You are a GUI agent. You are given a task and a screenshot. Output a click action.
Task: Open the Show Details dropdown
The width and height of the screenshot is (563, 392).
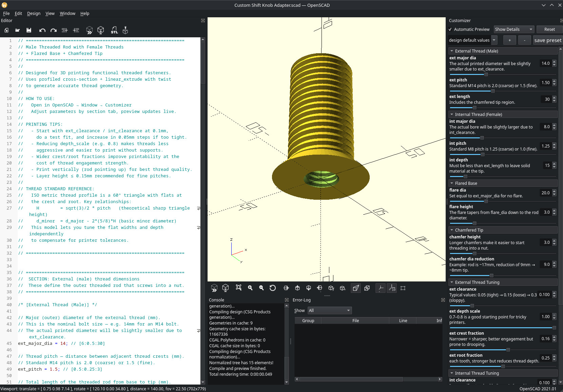(514, 30)
